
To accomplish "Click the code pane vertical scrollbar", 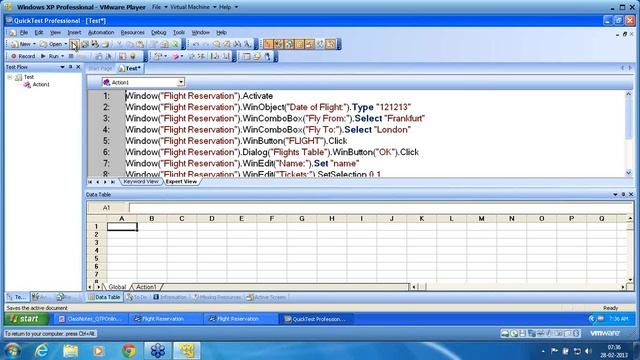I will [629, 133].
